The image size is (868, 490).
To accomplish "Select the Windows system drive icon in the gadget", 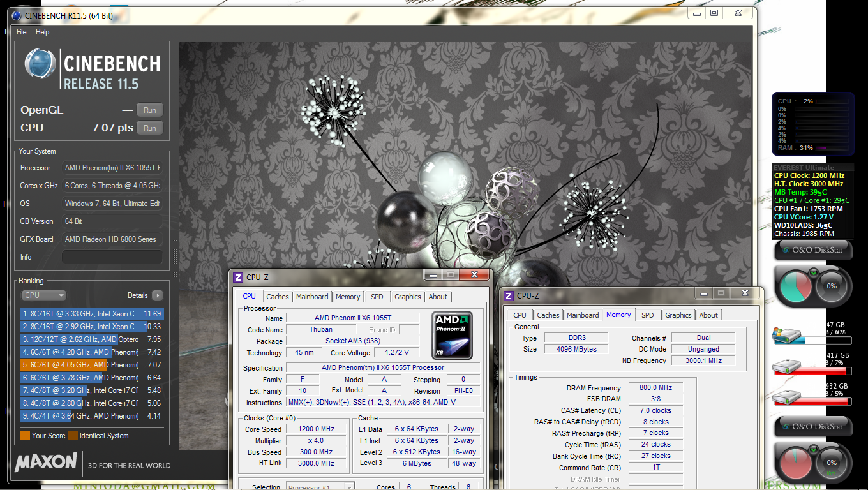I will click(x=786, y=336).
